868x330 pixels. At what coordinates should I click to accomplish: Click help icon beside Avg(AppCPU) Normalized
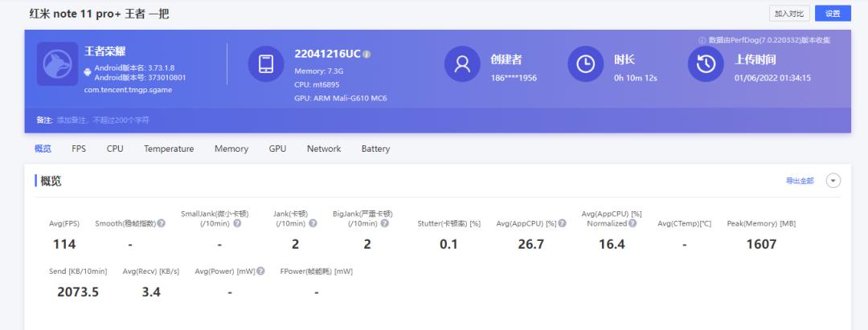point(633,223)
